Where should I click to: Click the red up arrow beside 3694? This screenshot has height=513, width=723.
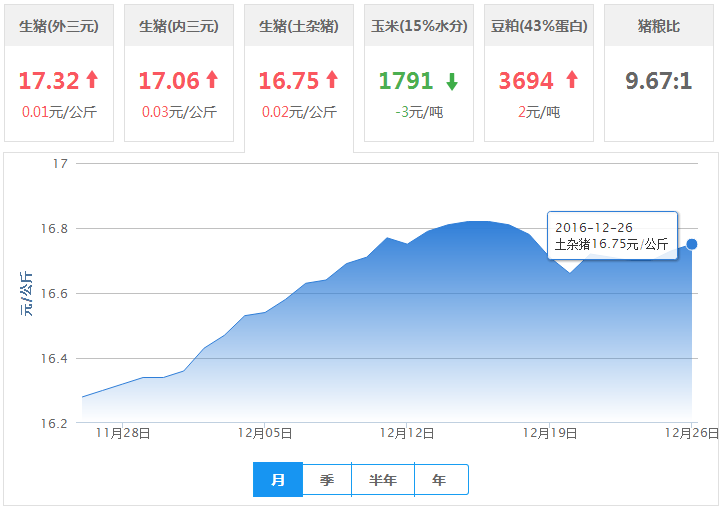click(572, 79)
